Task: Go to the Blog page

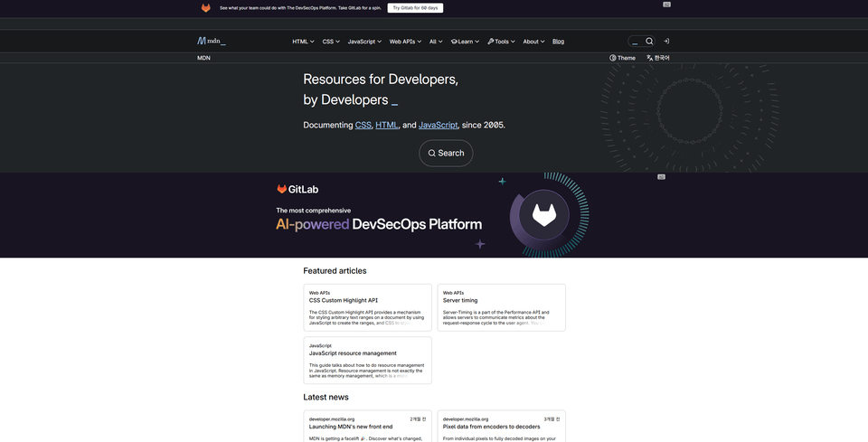Action: tap(558, 42)
